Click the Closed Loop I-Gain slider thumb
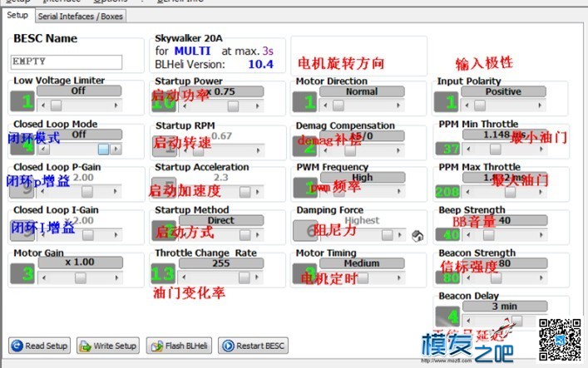This screenshot has width=588, height=368. click(88, 235)
